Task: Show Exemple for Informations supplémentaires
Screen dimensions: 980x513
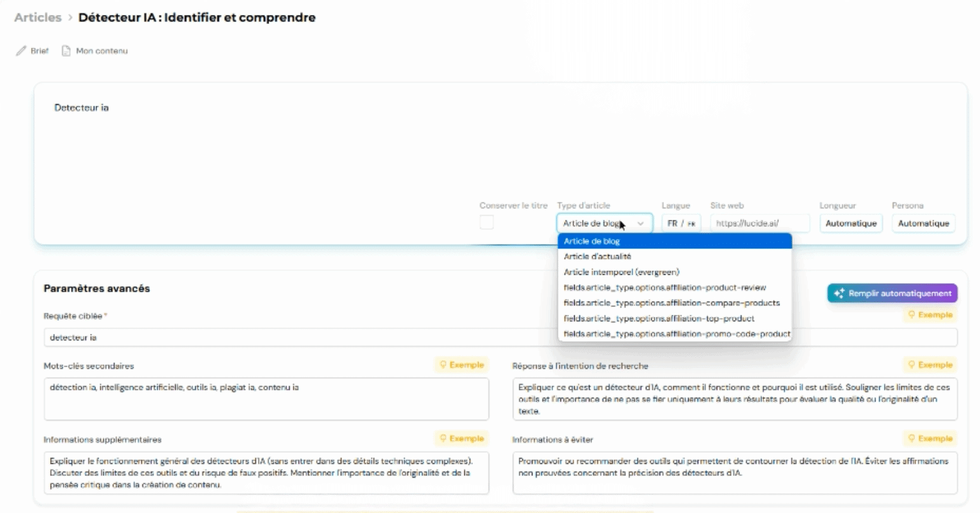Action: tap(462, 438)
